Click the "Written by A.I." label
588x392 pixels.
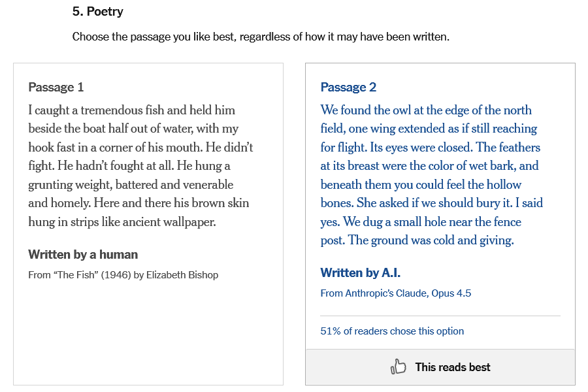[x=360, y=273]
